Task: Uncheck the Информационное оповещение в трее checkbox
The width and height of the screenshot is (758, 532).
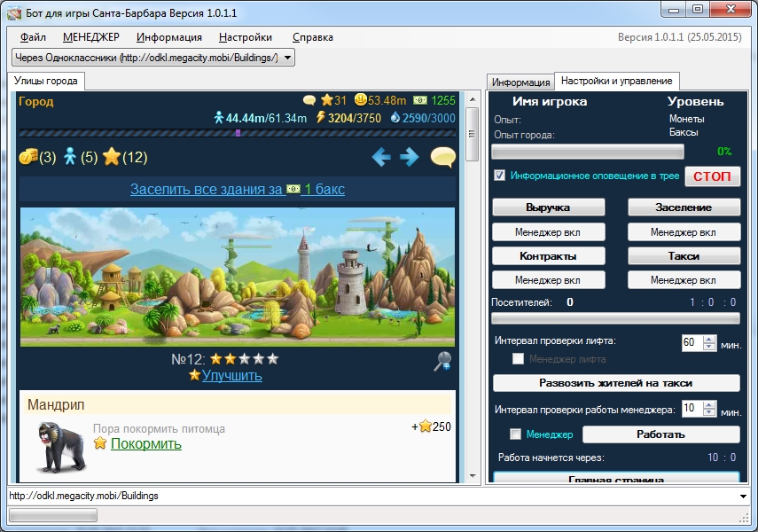Action: click(x=500, y=176)
